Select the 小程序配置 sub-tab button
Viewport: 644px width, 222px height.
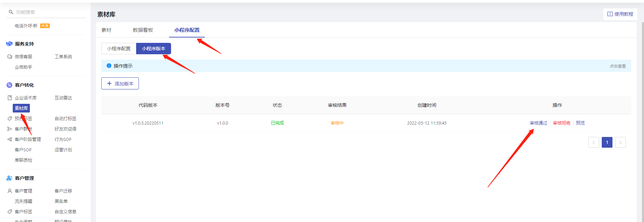pyautogui.click(x=119, y=49)
